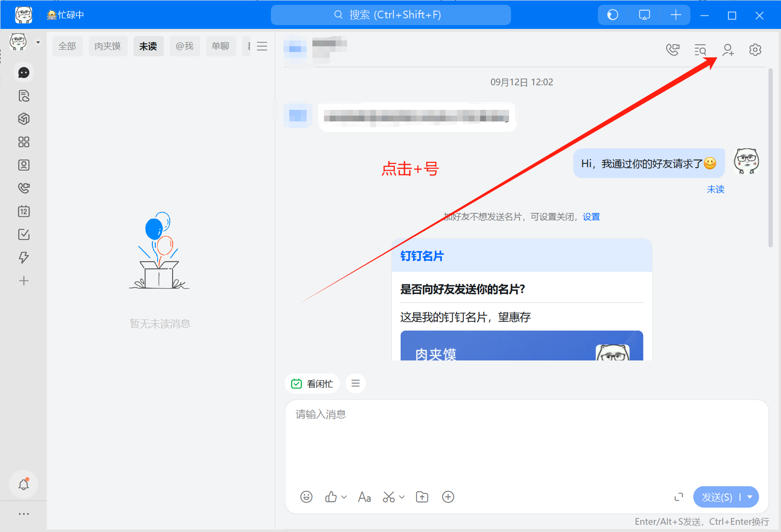Click the scissors screenshot tool

[x=389, y=497]
